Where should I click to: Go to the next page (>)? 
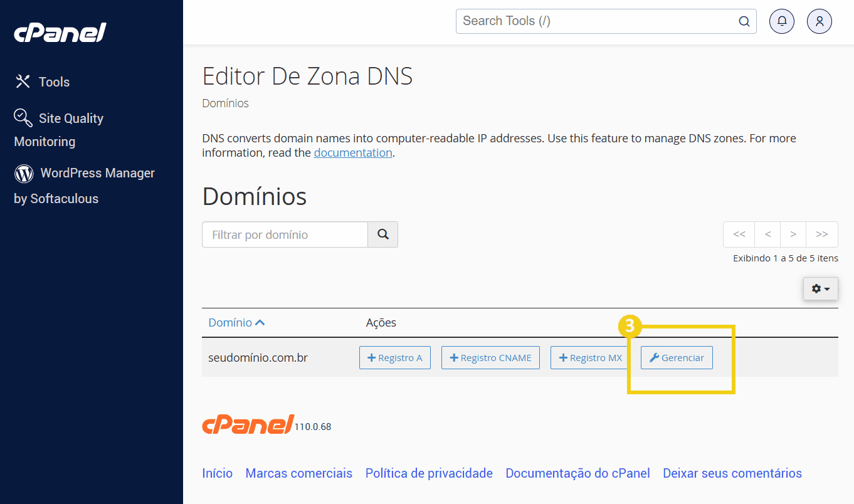[793, 234]
